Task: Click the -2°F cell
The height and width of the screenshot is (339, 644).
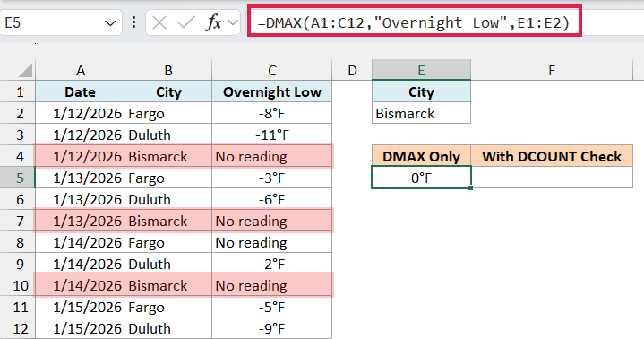Action: coord(272,264)
